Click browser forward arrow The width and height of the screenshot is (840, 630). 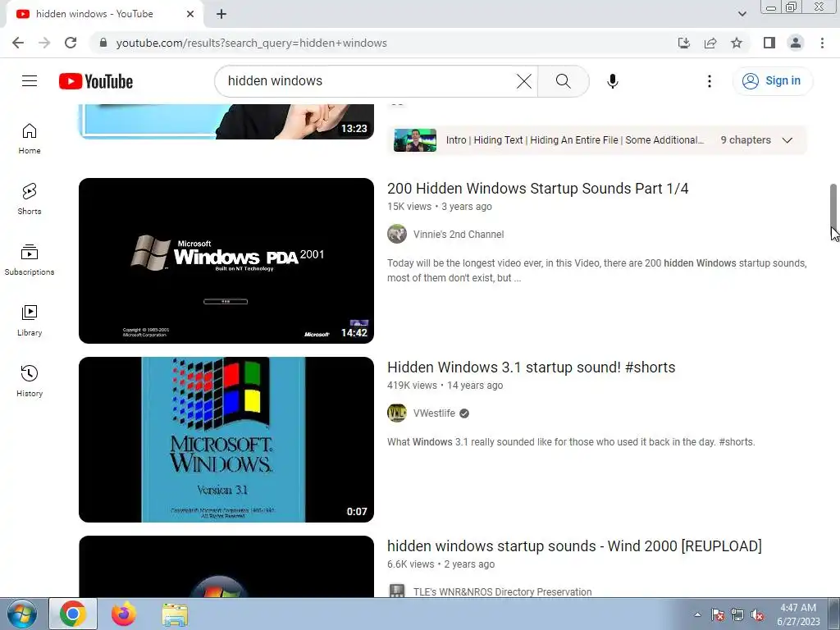click(44, 43)
